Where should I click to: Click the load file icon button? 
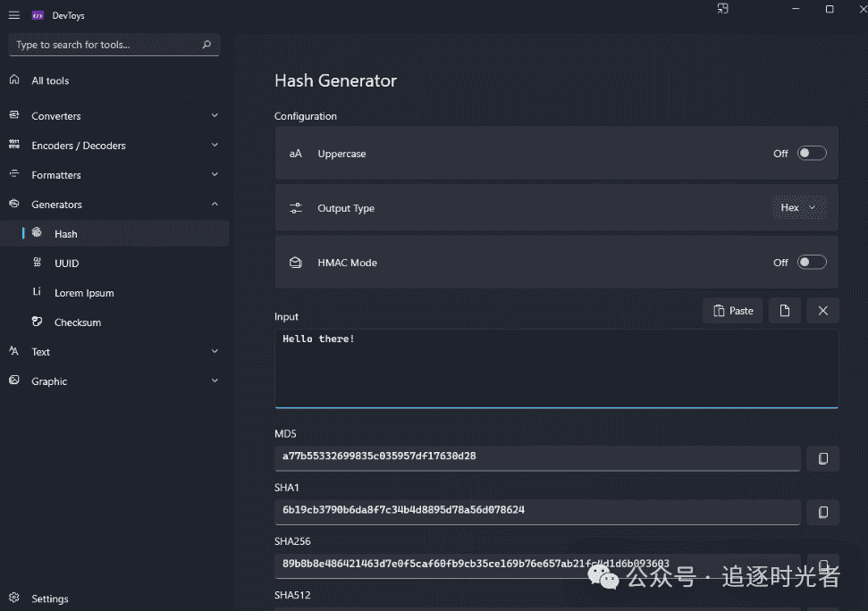pos(784,311)
